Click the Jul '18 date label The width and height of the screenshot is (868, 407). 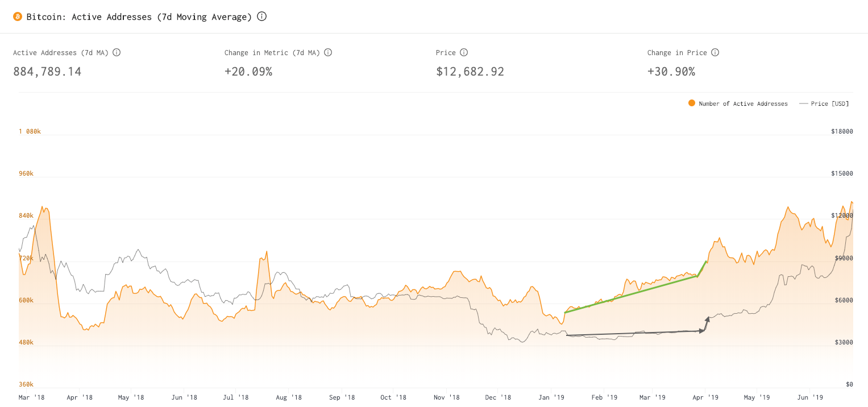coord(236,397)
